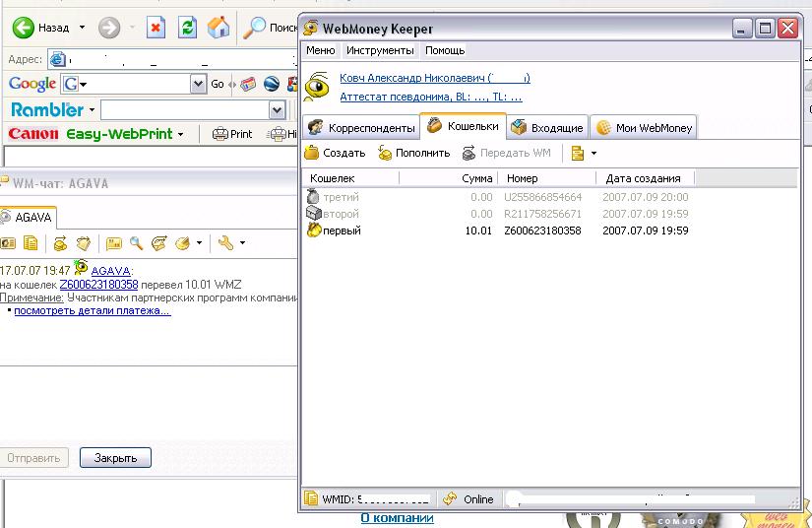
Task: Open the Rambler logo dropdown arrow
Action: pos(92,110)
